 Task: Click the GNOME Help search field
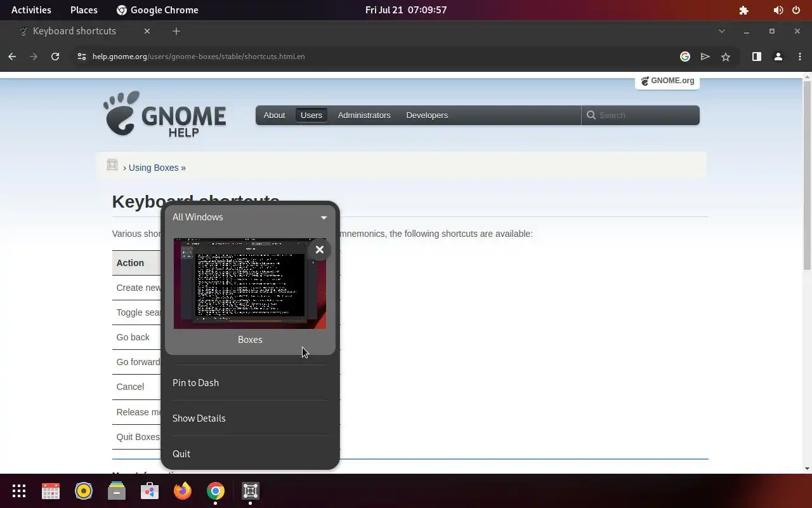pos(641,115)
